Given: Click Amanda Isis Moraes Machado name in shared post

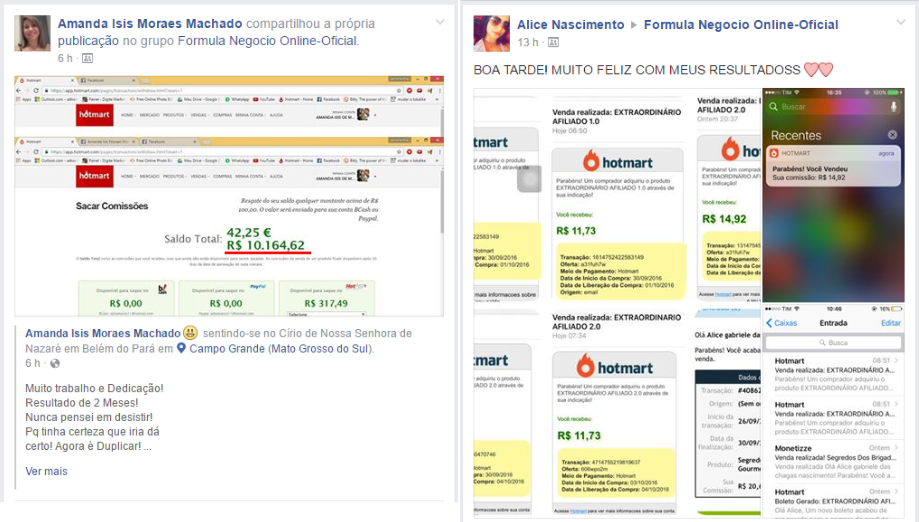Looking at the screenshot, I should (x=103, y=333).
